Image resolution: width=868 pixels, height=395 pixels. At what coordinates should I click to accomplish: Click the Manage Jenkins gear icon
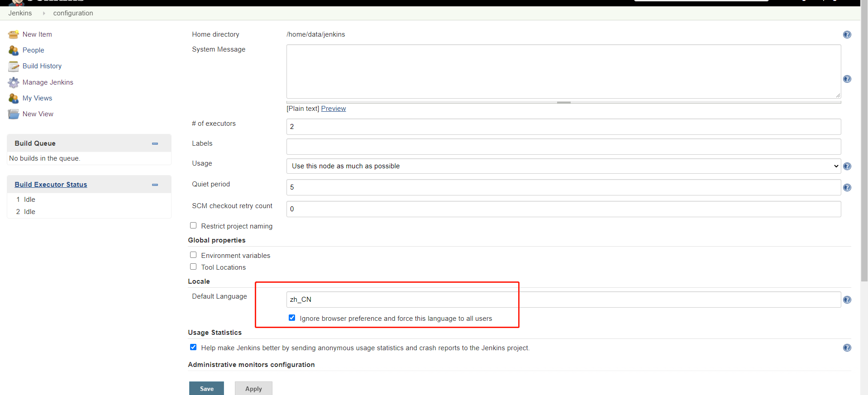click(x=14, y=82)
